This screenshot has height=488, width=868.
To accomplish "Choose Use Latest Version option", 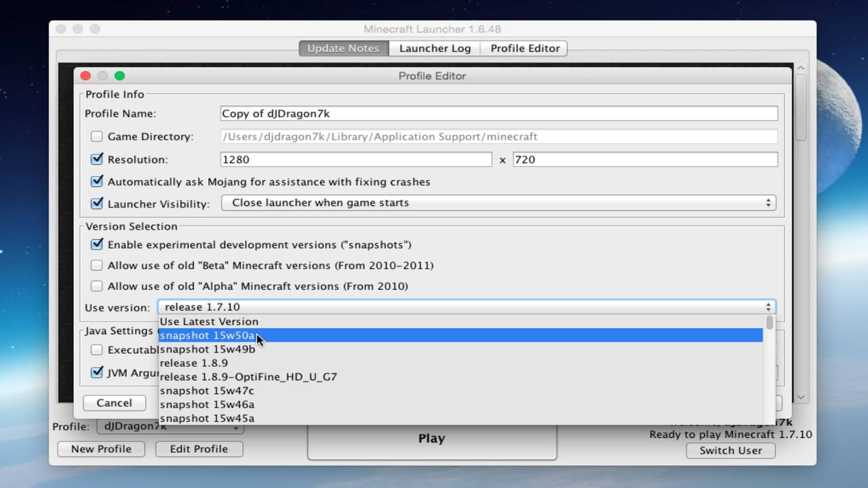I will pos(461,321).
